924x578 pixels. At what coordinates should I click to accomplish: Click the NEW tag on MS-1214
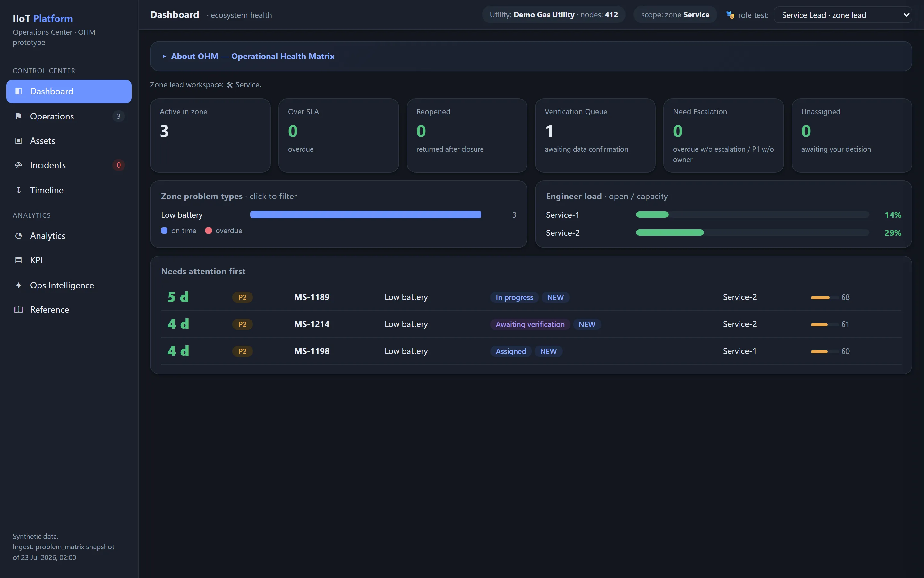click(x=587, y=324)
